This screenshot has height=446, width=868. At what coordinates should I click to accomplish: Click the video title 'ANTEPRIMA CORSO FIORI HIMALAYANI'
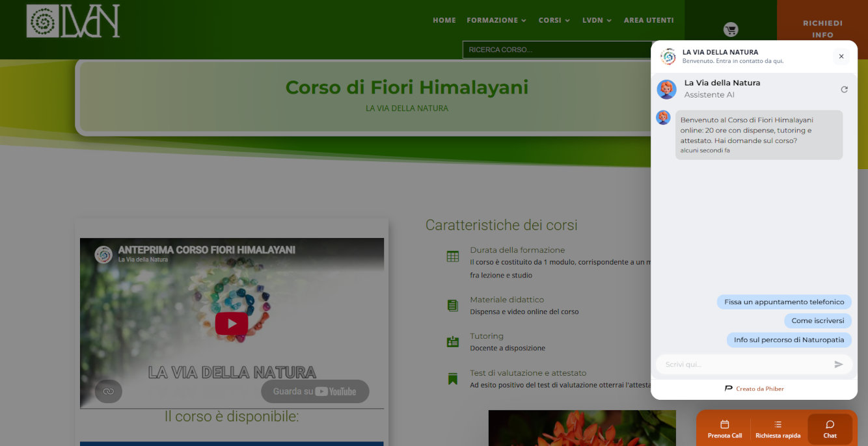pos(207,250)
